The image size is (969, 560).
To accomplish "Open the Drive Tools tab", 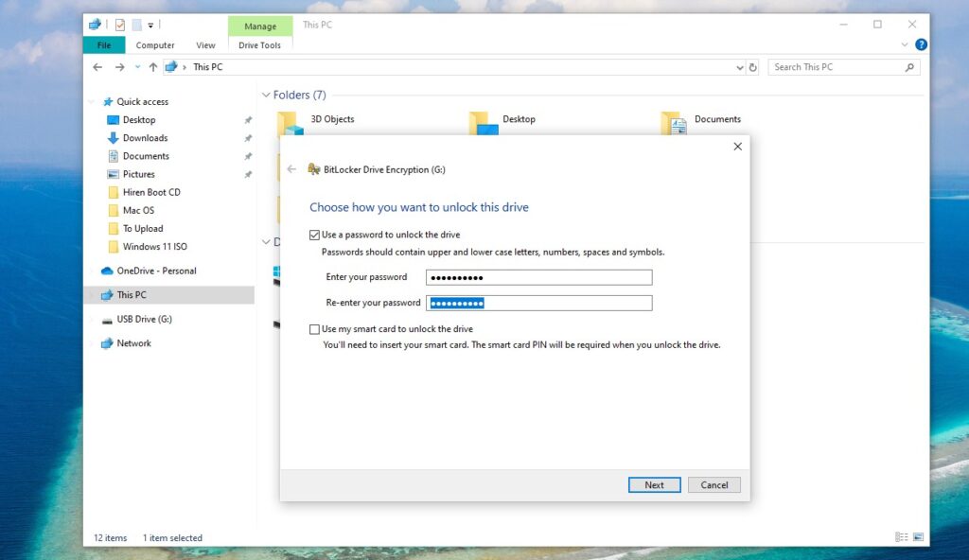I will pos(259,44).
